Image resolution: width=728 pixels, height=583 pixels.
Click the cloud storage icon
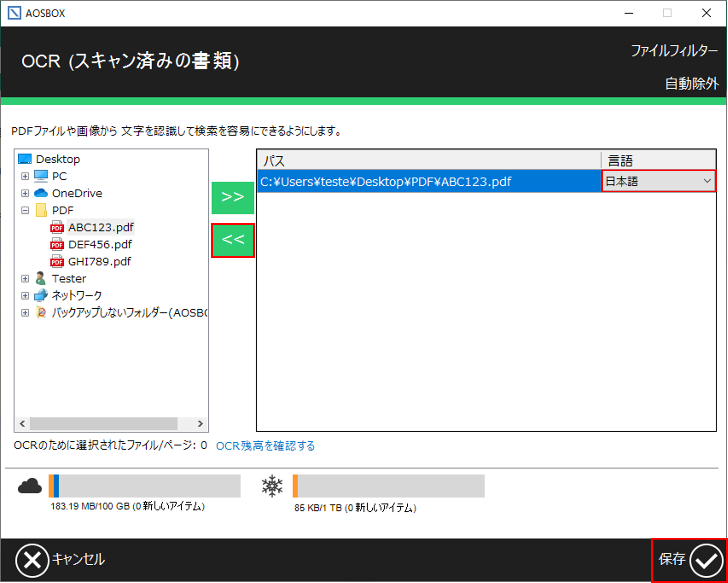(30, 486)
